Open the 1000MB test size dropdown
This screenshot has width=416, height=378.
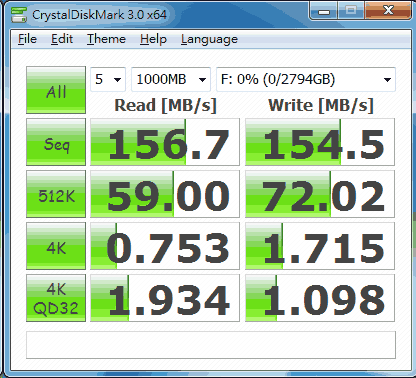coord(171,79)
